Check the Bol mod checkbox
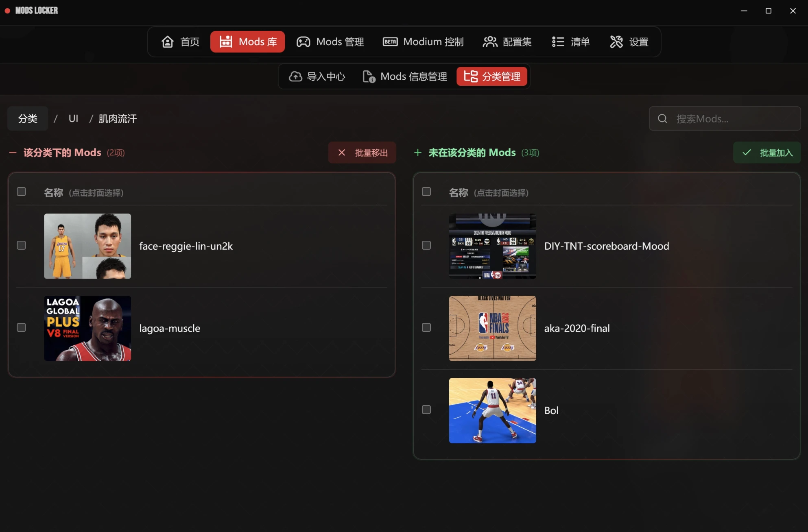This screenshot has width=808, height=532. click(x=426, y=410)
